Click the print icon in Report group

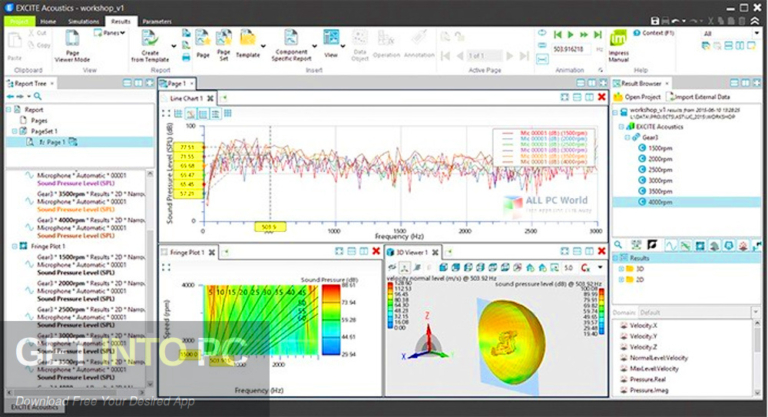point(186,57)
